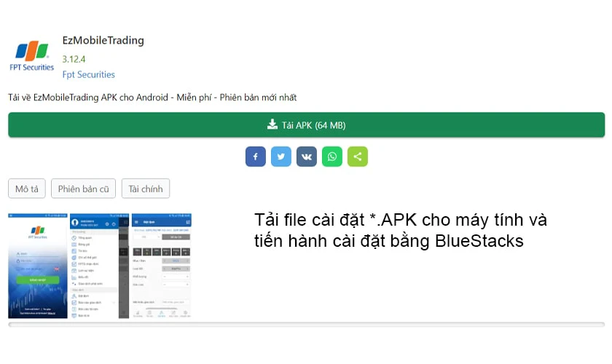Open the Tài chính category tag

click(146, 189)
